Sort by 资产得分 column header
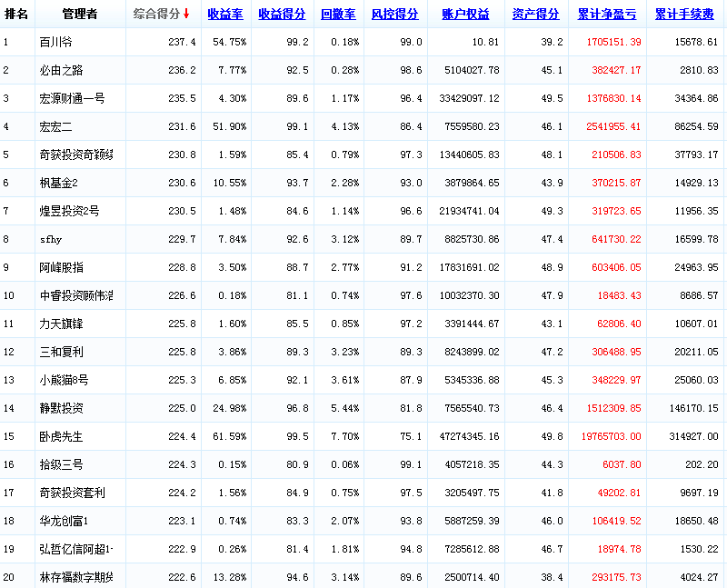Image resolution: width=727 pixels, height=588 pixels. (x=536, y=15)
